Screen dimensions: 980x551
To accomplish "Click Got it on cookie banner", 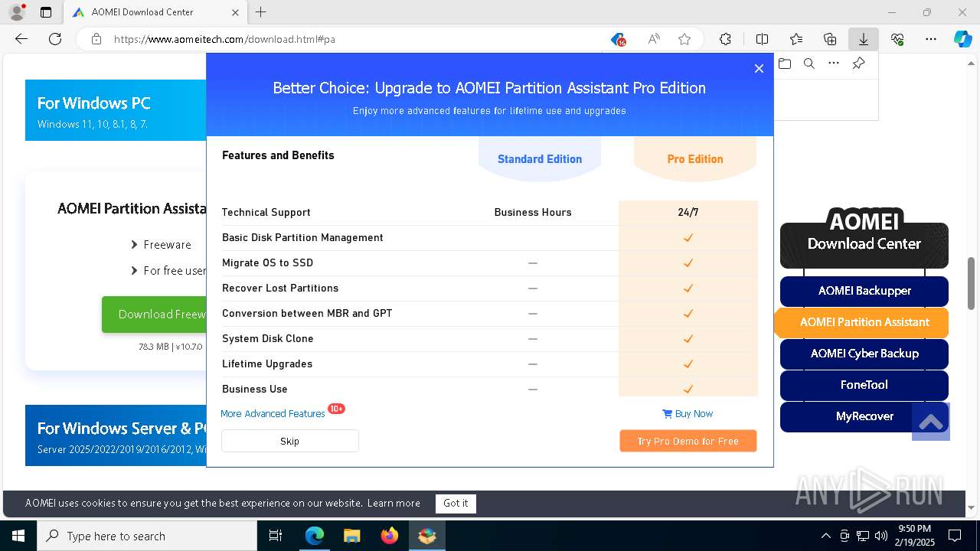I will point(456,503).
